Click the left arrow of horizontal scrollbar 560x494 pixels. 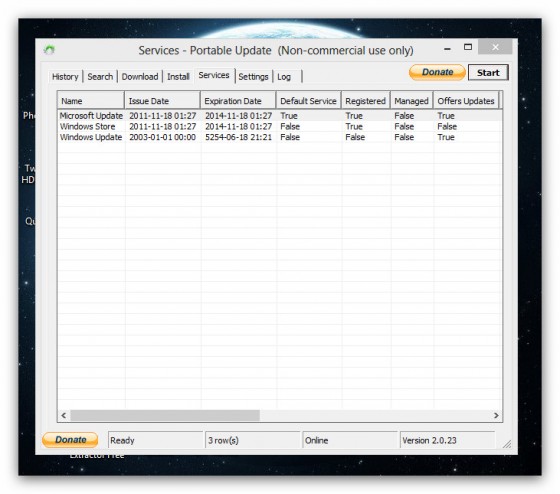coord(64,415)
